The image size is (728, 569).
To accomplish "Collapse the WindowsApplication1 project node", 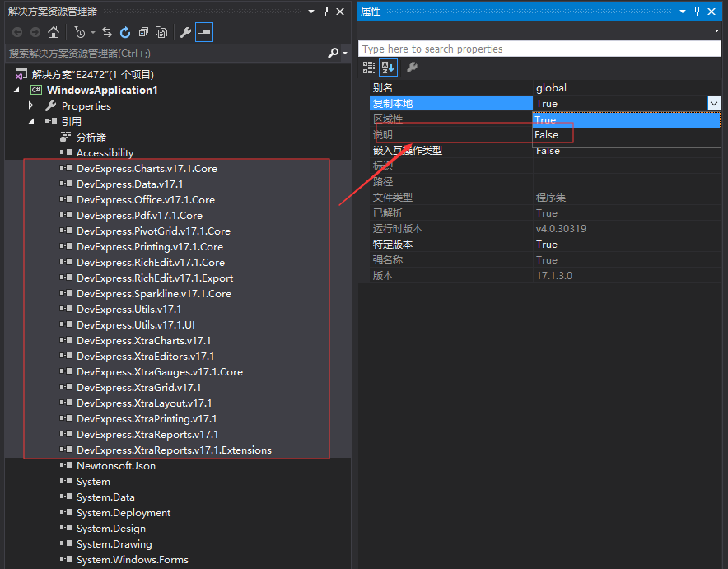I will coord(16,90).
